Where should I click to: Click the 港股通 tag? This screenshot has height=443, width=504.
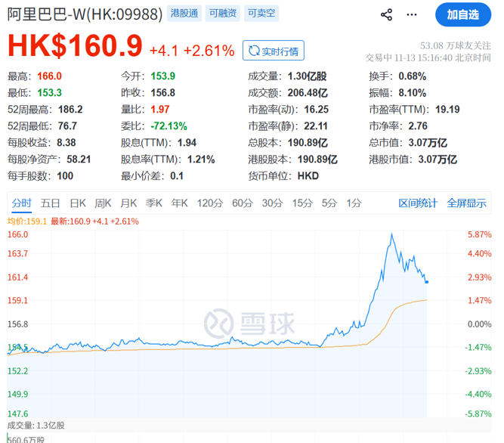[185, 14]
